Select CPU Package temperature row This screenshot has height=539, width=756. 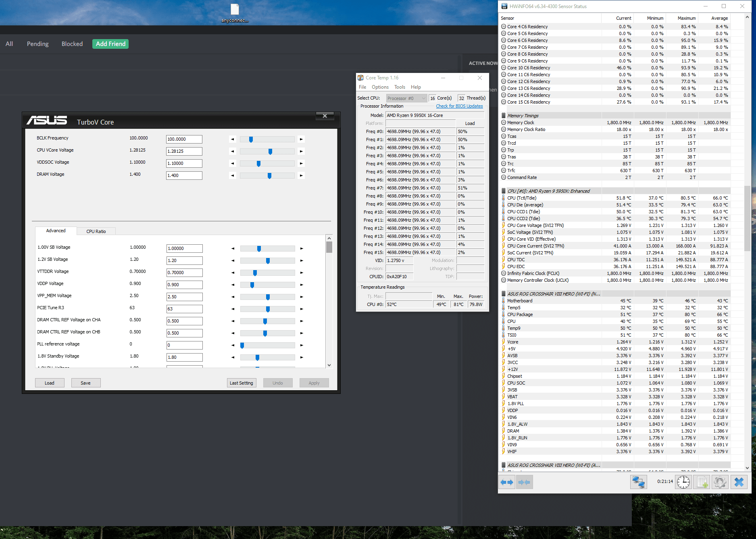[x=615, y=314]
